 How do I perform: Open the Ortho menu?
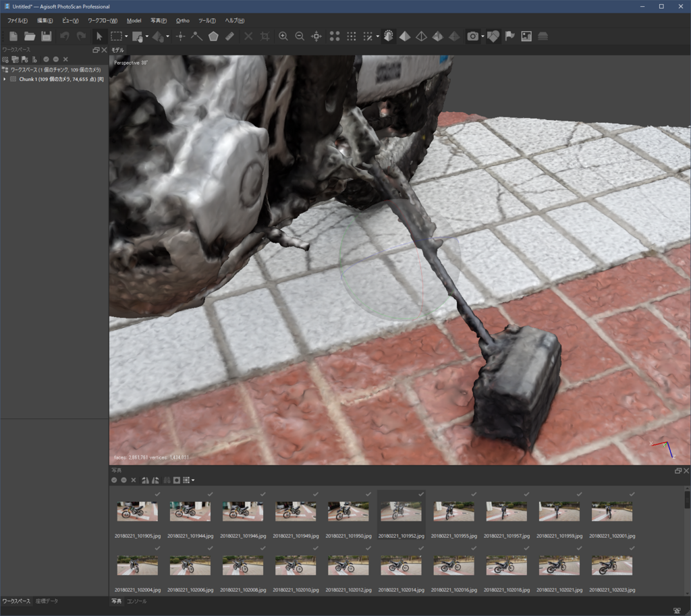pos(182,21)
